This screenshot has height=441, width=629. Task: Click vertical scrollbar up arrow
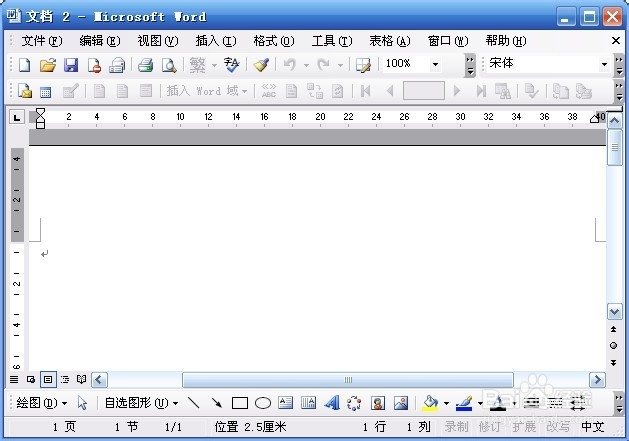pyautogui.click(x=615, y=120)
